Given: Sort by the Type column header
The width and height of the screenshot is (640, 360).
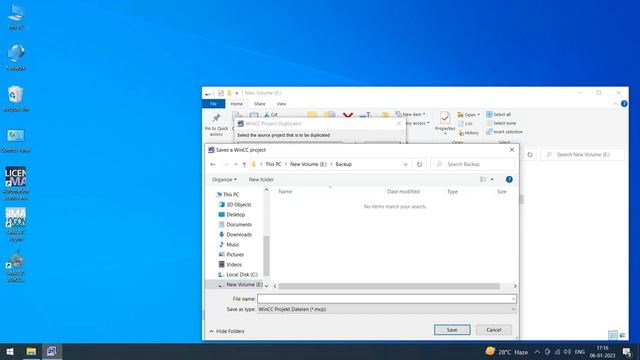Looking at the screenshot, I should click(x=452, y=191).
